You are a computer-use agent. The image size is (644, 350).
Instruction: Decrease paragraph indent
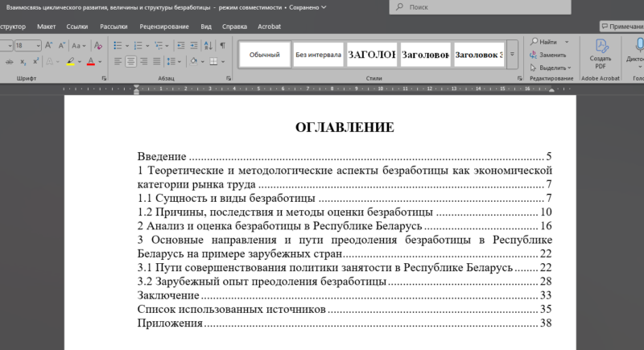tap(180, 45)
